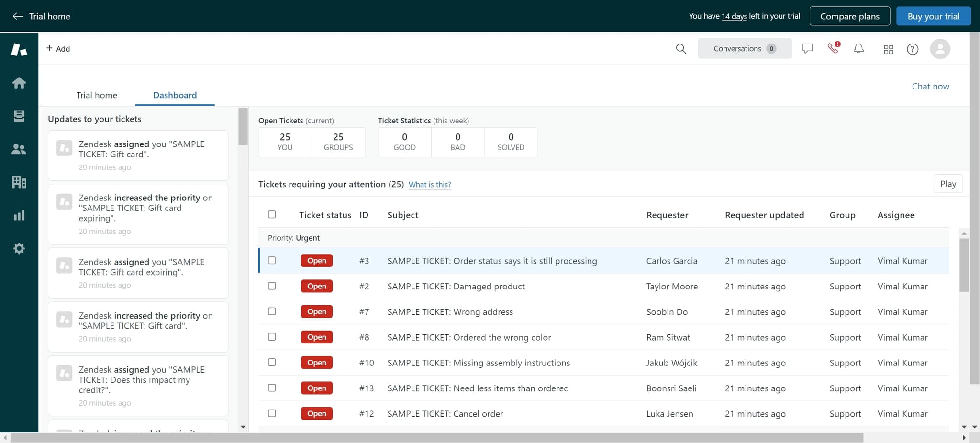Open the Reporting icon in the sidebar
980x443 pixels.
coord(19,215)
